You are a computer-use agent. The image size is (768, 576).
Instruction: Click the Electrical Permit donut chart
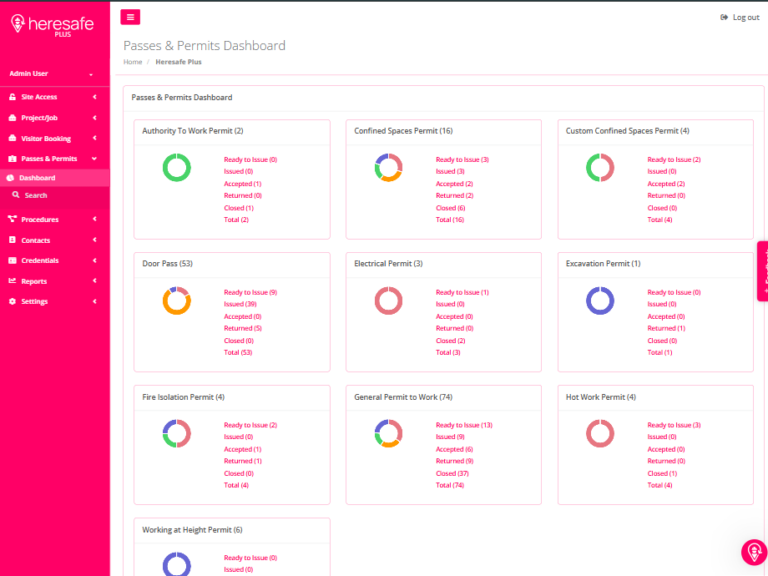(388, 300)
